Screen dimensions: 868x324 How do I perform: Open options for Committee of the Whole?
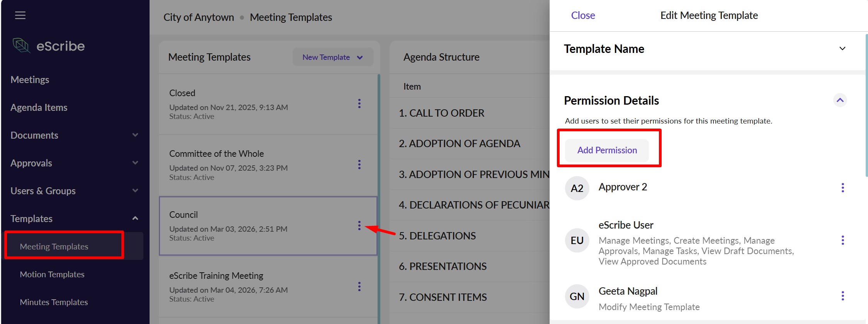pos(359,165)
